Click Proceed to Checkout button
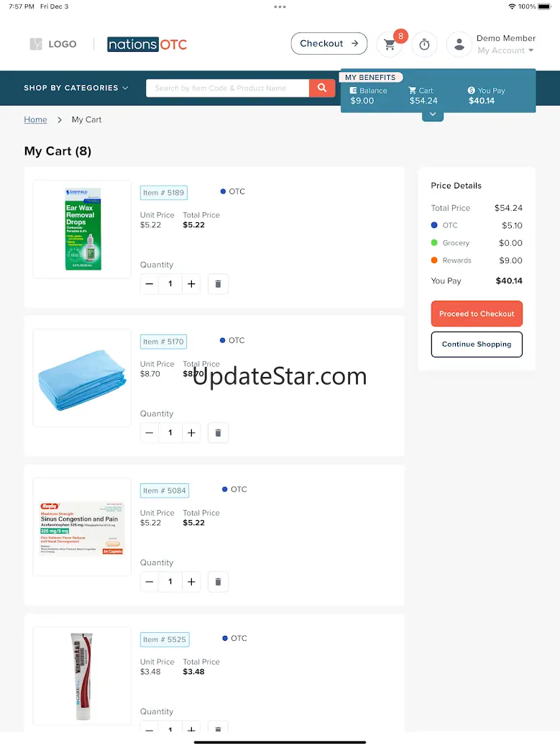Image resolution: width=560 pixels, height=748 pixels. pyautogui.click(x=477, y=314)
